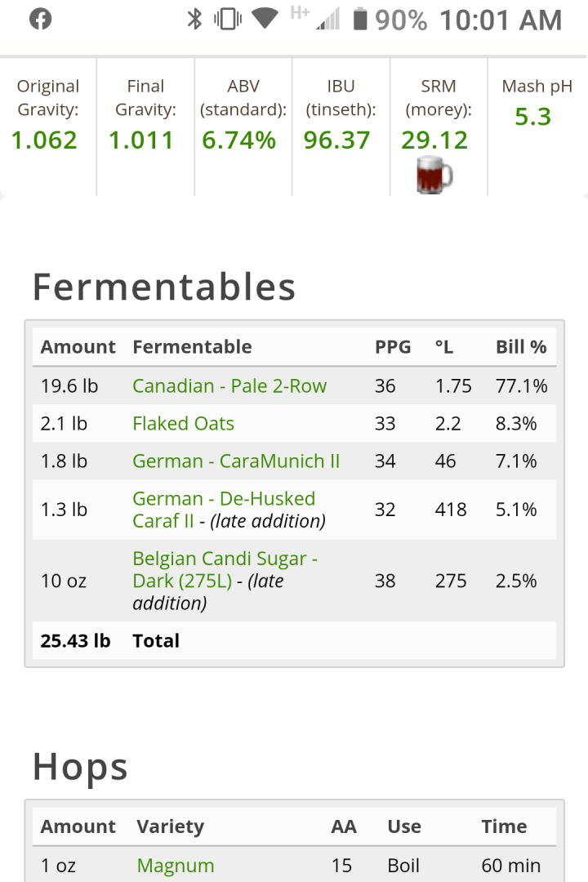The width and height of the screenshot is (588, 882).
Task: Click the ABV value 6.74%
Action: (239, 140)
